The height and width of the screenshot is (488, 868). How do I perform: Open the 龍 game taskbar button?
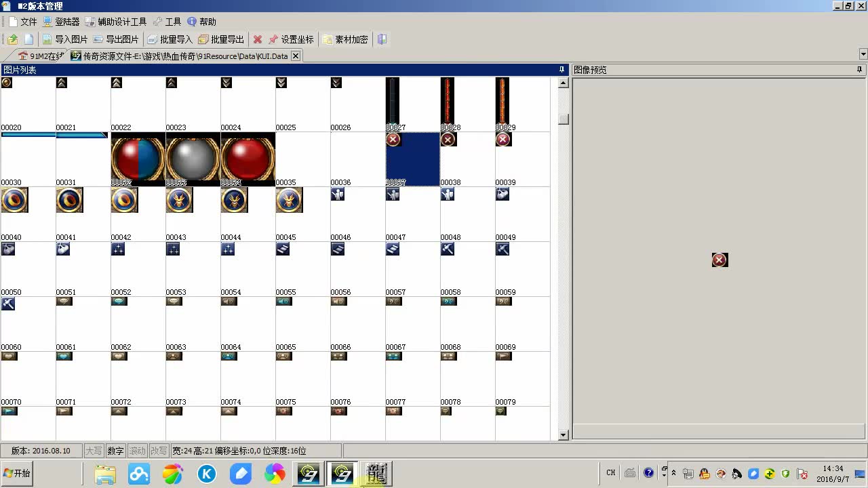click(376, 474)
